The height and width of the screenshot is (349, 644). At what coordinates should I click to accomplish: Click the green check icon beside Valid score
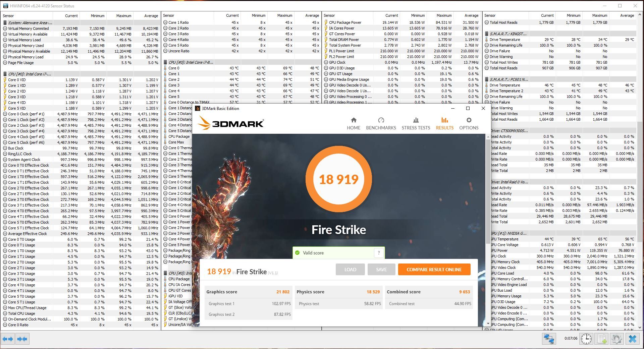pyautogui.click(x=297, y=253)
